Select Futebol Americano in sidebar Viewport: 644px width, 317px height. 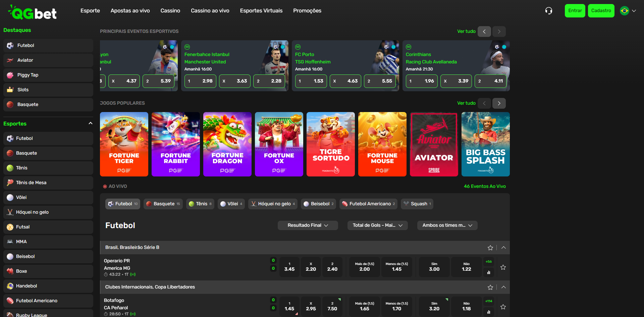(48, 301)
